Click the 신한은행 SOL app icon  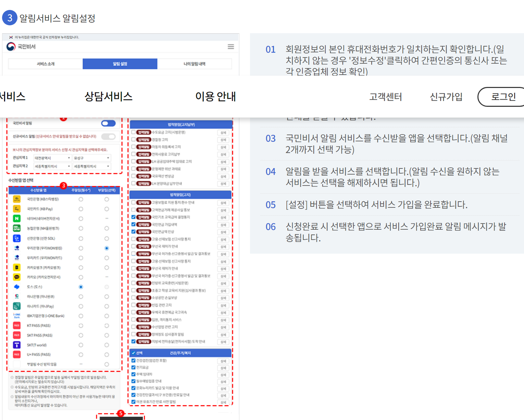[16, 238]
